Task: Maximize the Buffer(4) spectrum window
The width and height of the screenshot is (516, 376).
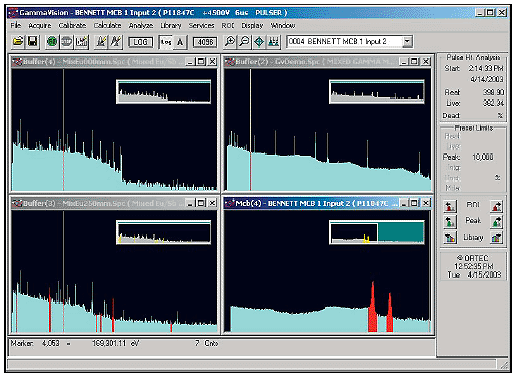Action: pos(201,62)
